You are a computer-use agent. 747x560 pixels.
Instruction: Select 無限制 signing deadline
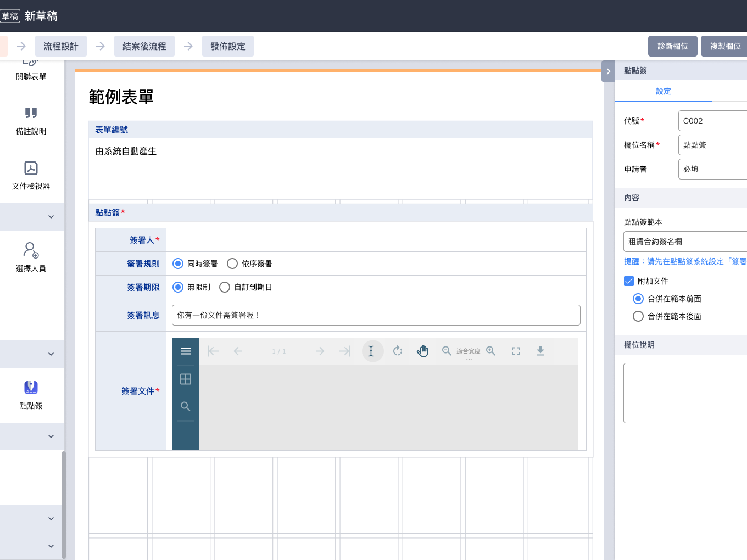click(178, 287)
